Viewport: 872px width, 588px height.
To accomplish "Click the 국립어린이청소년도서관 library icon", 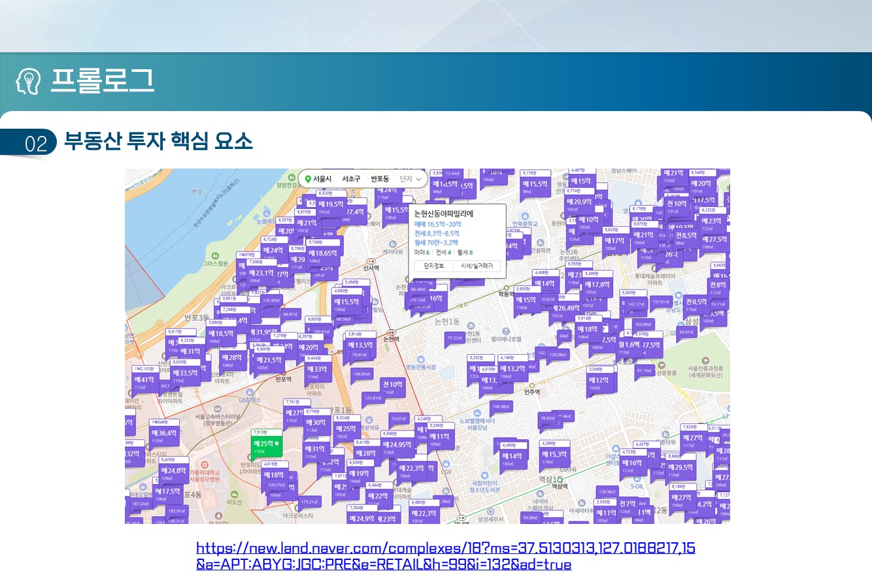I will pyautogui.click(x=484, y=475).
